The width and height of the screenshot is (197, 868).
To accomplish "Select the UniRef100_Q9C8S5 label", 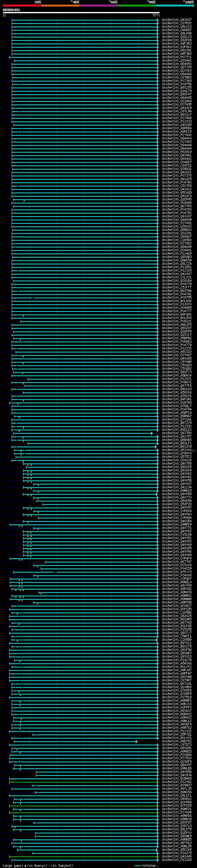I will pyautogui.click(x=176, y=467).
